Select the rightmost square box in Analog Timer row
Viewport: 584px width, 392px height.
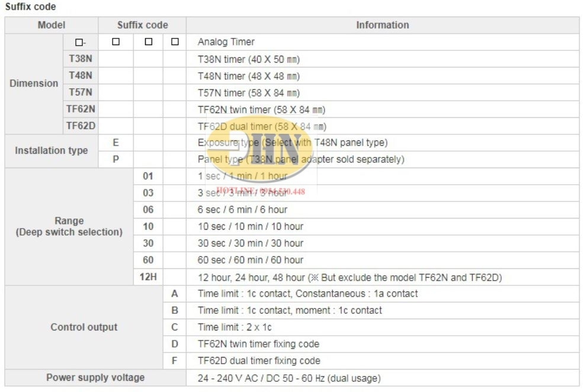tap(174, 42)
